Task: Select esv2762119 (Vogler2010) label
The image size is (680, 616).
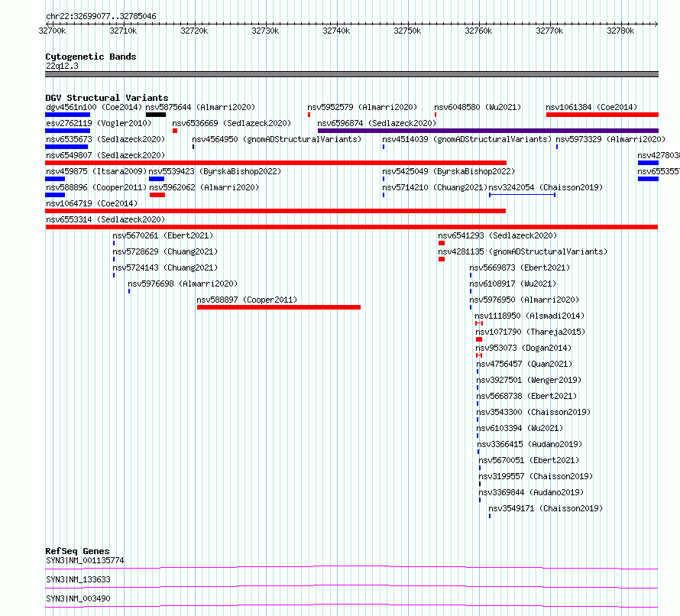Action: pos(99,123)
